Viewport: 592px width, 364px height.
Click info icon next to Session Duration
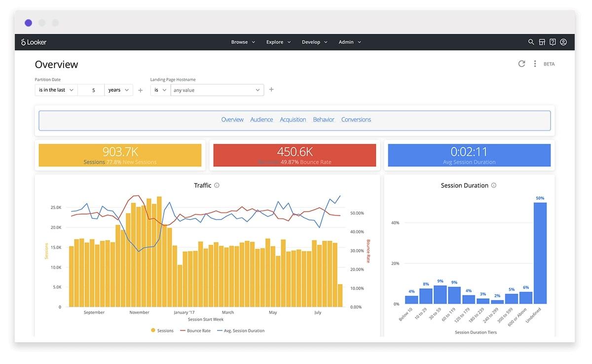494,185
